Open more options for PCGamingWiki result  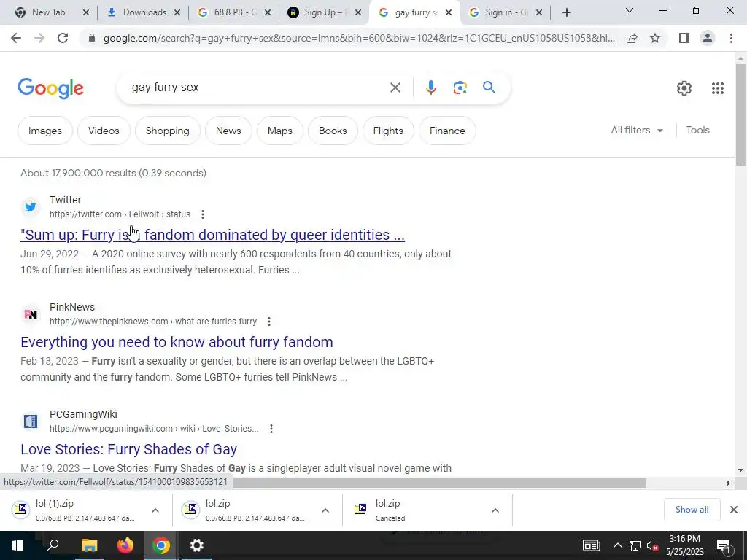click(271, 429)
